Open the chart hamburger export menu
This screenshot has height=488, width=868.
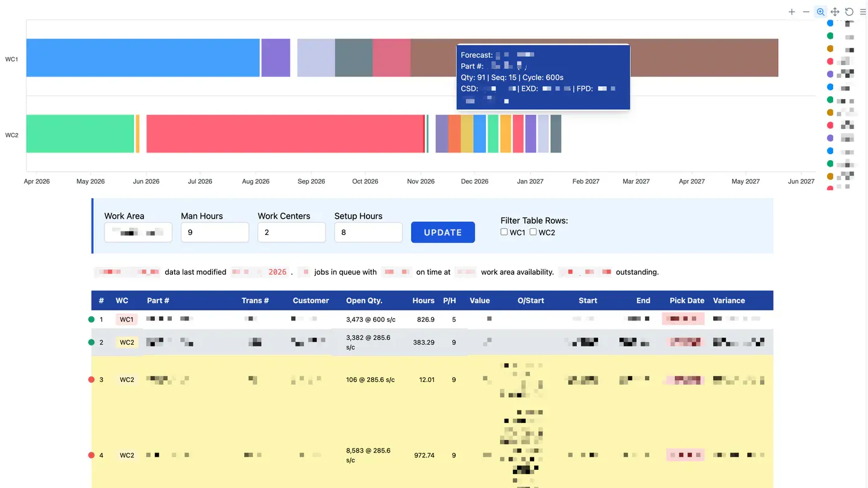[x=863, y=12]
